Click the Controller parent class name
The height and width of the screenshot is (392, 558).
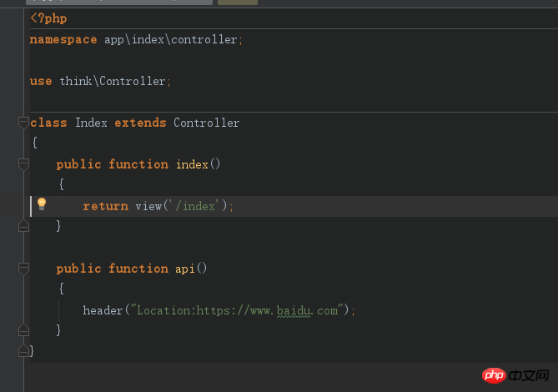tap(206, 123)
